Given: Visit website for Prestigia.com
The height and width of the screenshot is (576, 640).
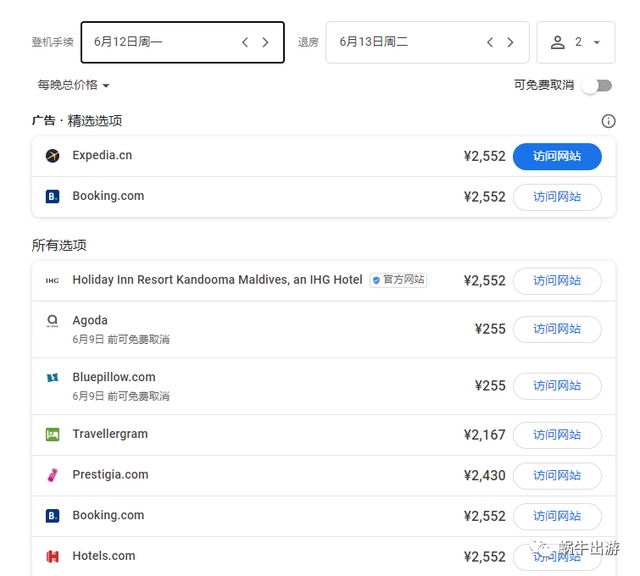Looking at the screenshot, I should 557,476.
